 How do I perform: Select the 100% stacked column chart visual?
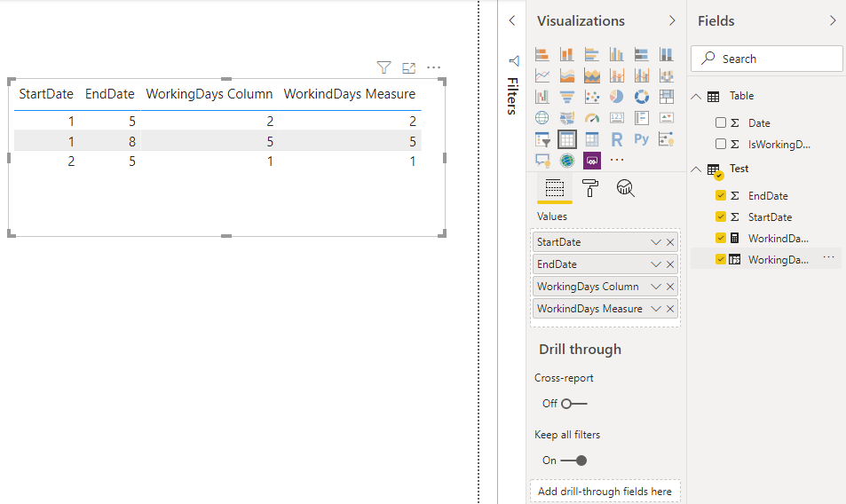click(666, 54)
